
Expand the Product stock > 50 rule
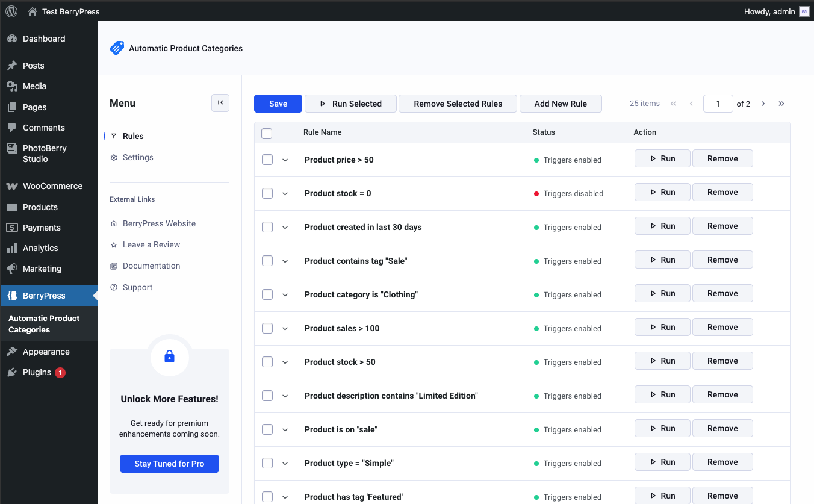[x=285, y=362]
